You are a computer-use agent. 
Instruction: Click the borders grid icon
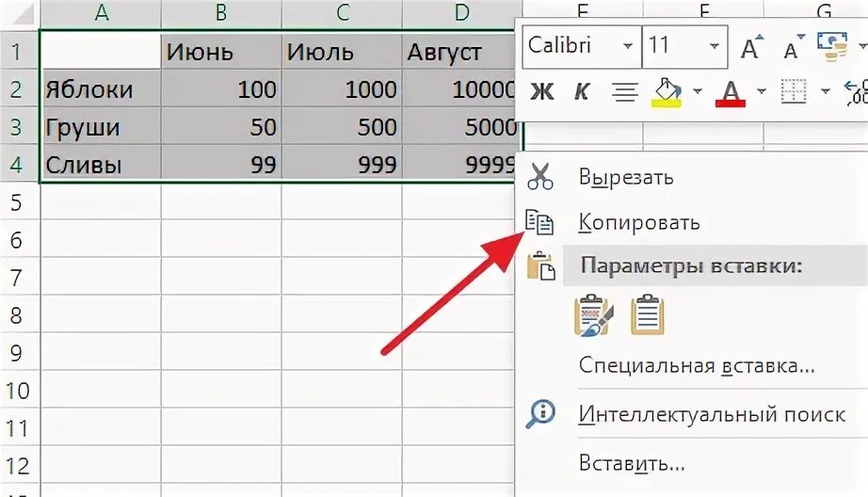coord(794,91)
